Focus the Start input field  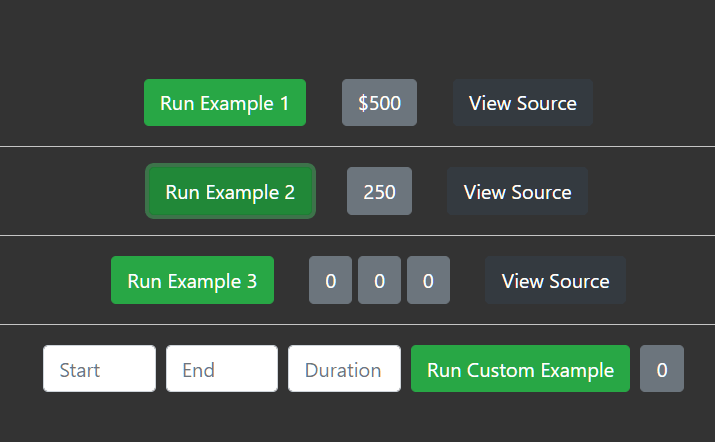click(99, 369)
